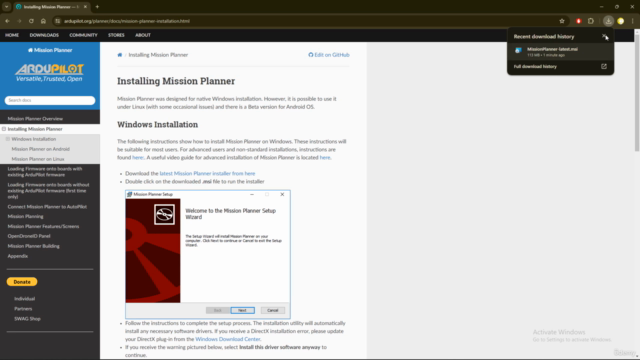Viewport: 640px width, 360px height.
Task: Open Loading Firmware first time only page
Action: pos(48,191)
